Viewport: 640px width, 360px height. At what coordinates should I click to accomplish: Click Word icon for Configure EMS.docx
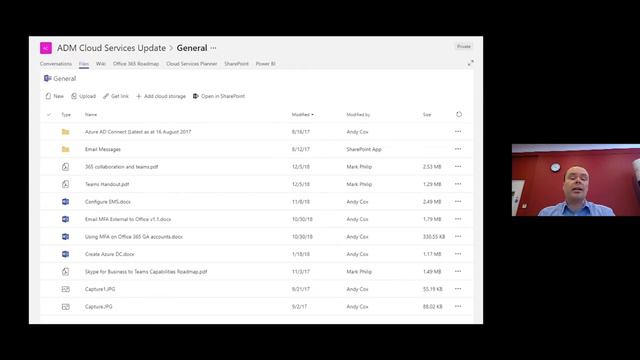65,202
